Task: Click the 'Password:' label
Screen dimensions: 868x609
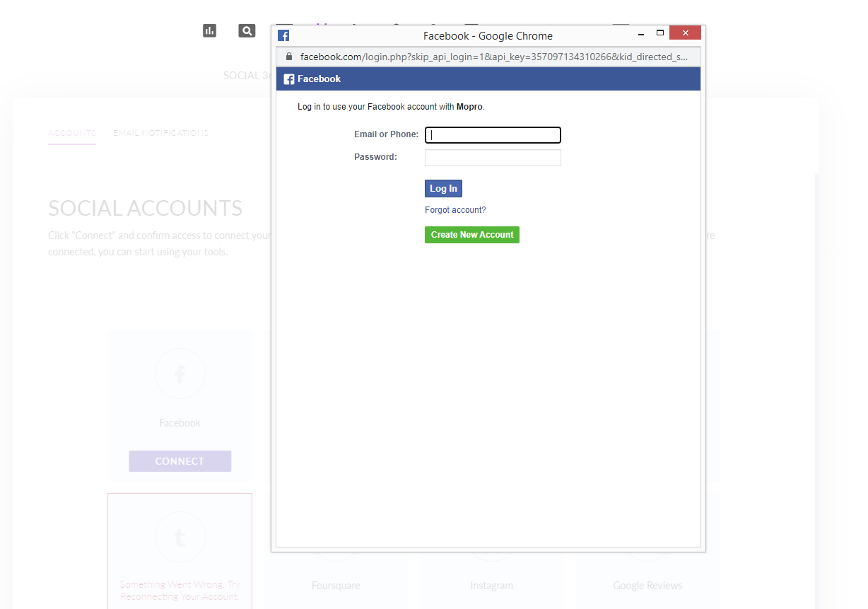Action: tap(375, 157)
